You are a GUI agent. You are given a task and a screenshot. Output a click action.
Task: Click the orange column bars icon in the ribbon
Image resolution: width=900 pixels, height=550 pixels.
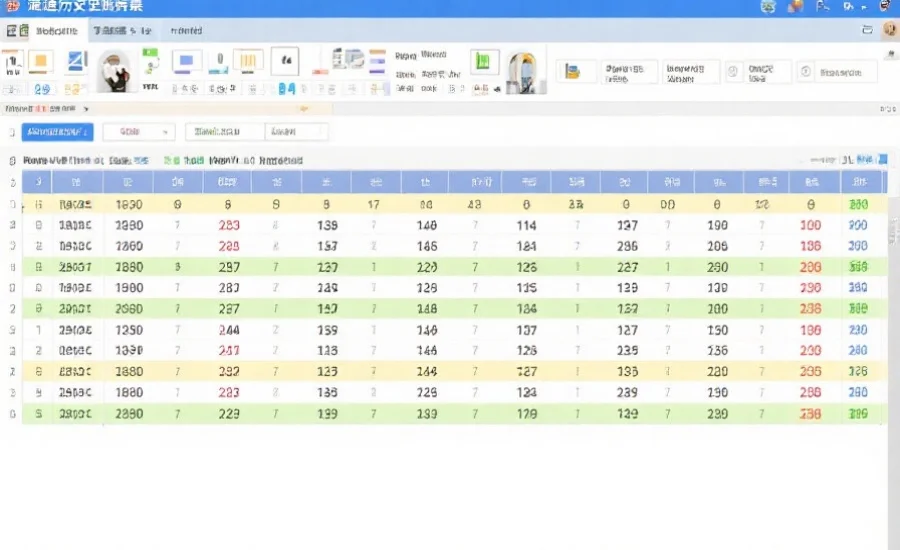click(249, 63)
